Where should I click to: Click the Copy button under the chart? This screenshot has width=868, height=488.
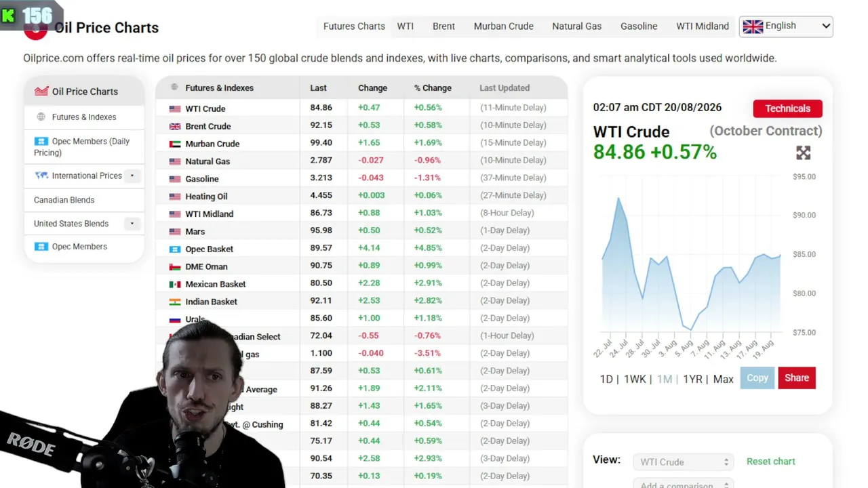(757, 378)
